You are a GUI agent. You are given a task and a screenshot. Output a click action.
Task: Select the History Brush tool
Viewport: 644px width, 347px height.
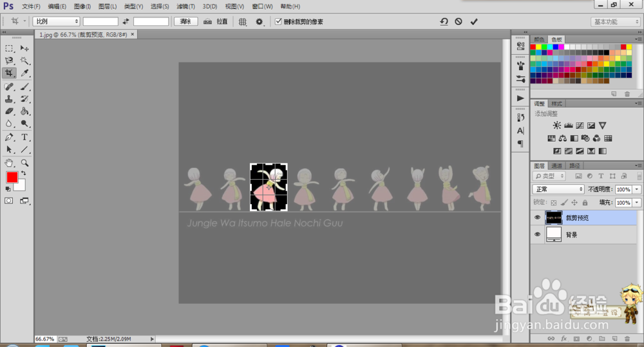(24, 99)
